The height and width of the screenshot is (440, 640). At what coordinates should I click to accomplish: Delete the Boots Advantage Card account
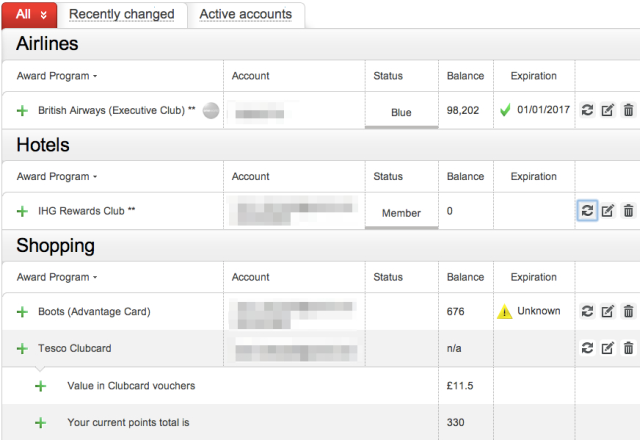pyautogui.click(x=629, y=311)
